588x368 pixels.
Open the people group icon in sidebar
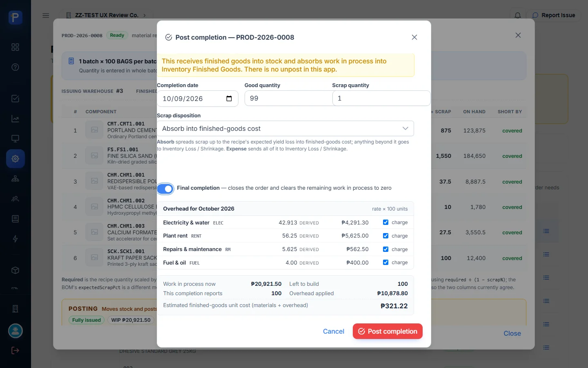(15, 199)
